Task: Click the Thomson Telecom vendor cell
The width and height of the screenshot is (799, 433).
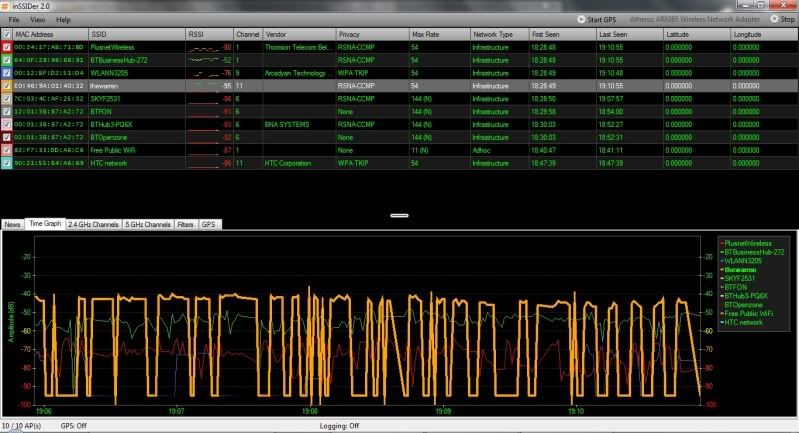Action: click(x=299, y=47)
